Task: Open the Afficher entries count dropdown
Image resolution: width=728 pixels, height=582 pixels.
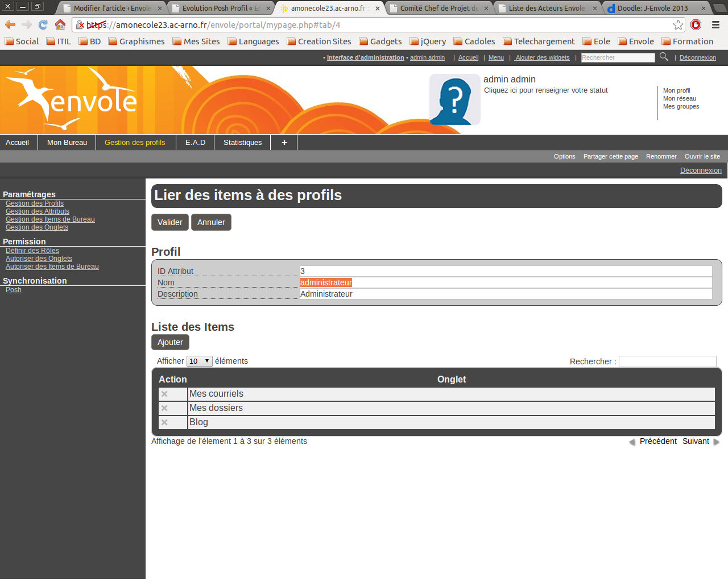Action: coord(199,361)
